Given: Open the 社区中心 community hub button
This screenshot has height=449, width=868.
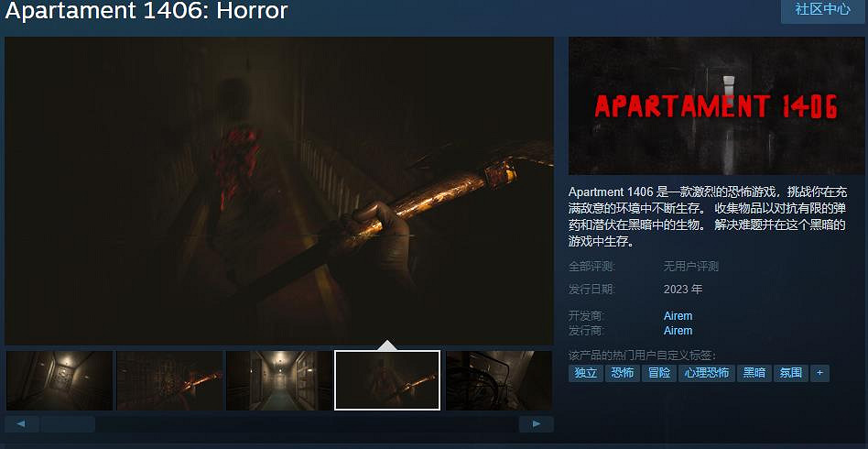Looking at the screenshot, I should pos(823,10).
